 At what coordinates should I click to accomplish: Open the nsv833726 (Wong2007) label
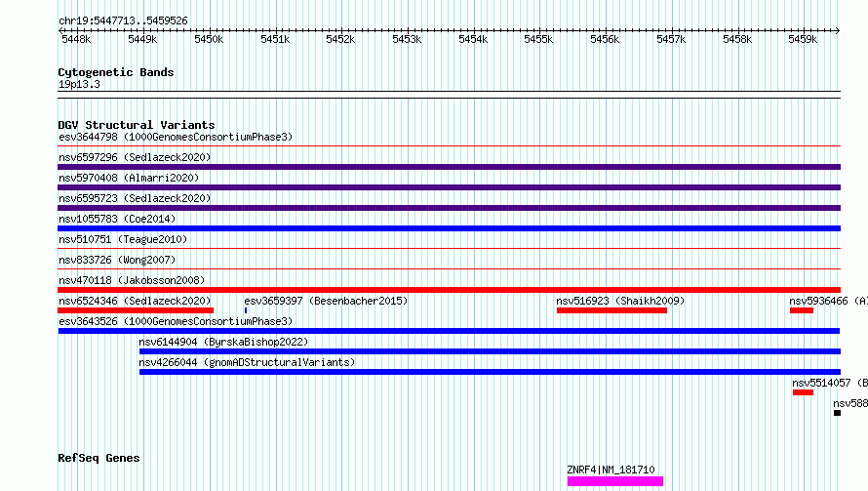pyautogui.click(x=117, y=260)
